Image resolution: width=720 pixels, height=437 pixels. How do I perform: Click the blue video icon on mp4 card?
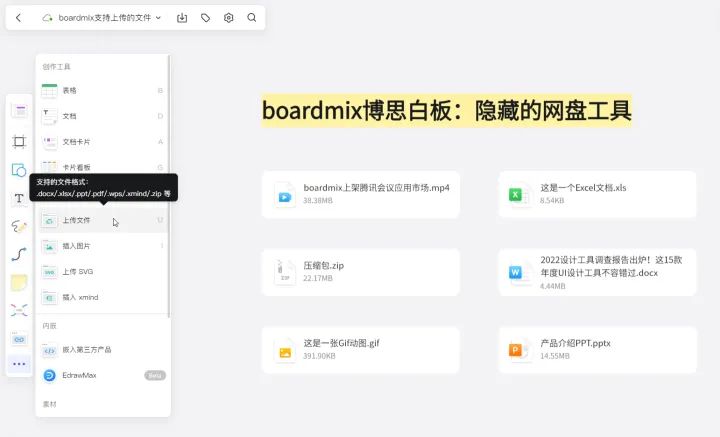click(x=285, y=195)
